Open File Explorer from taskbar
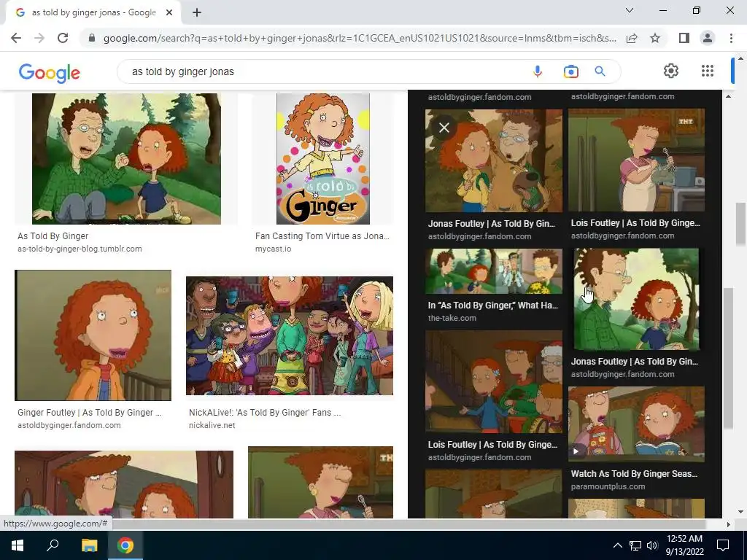This screenshot has height=560, width=747. [x=89, y=545]
